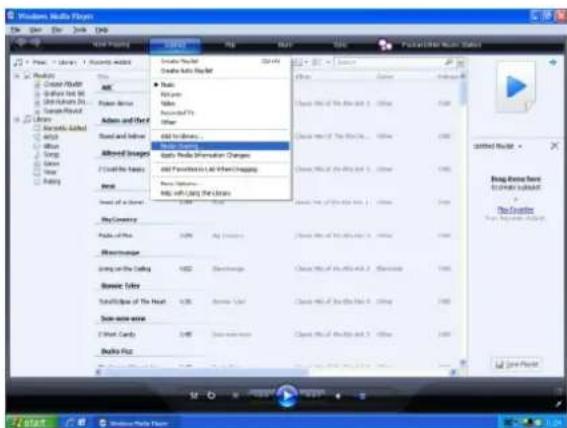
Task: Click More Options in the Library menu
Action: (x=179, y=184)
